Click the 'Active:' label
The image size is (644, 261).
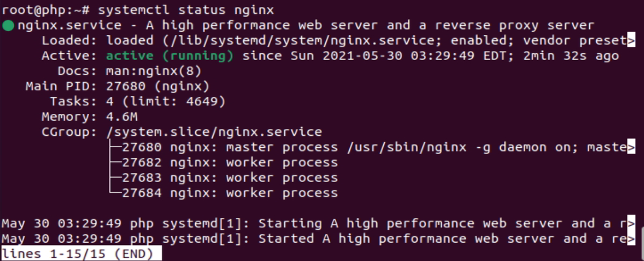click(x=70, y=56)
